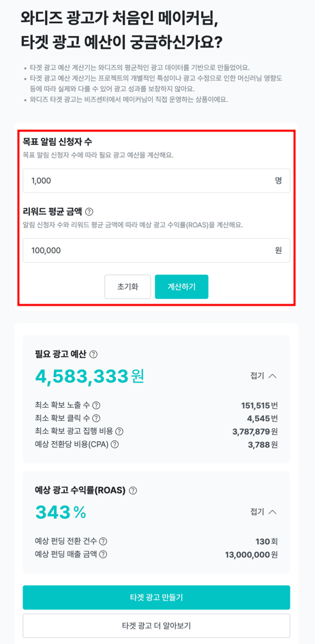Open help icon beside 필요 광고 예산

93,354
